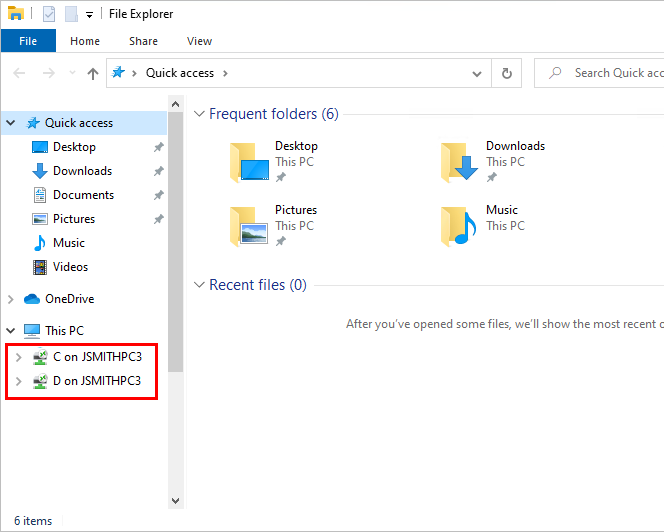Image resolution: width=664 pixels, height=532 pixels.
Task: Select the D on JSMITHPC3 drive
Action: 97,381
